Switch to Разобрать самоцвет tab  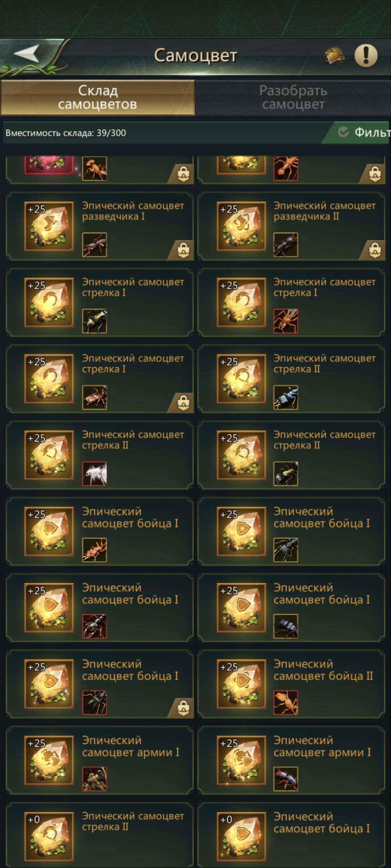293,98
